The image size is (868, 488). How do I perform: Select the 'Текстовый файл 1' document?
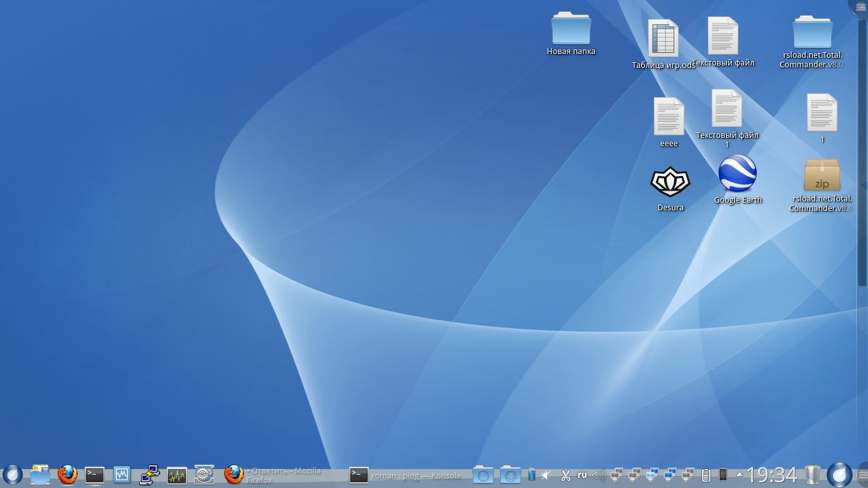click(x=727, y=119)
